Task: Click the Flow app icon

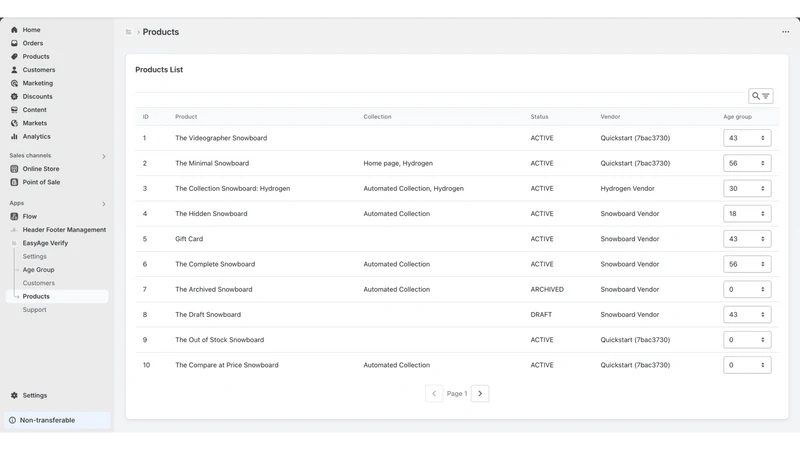Action: coord(14,216)
